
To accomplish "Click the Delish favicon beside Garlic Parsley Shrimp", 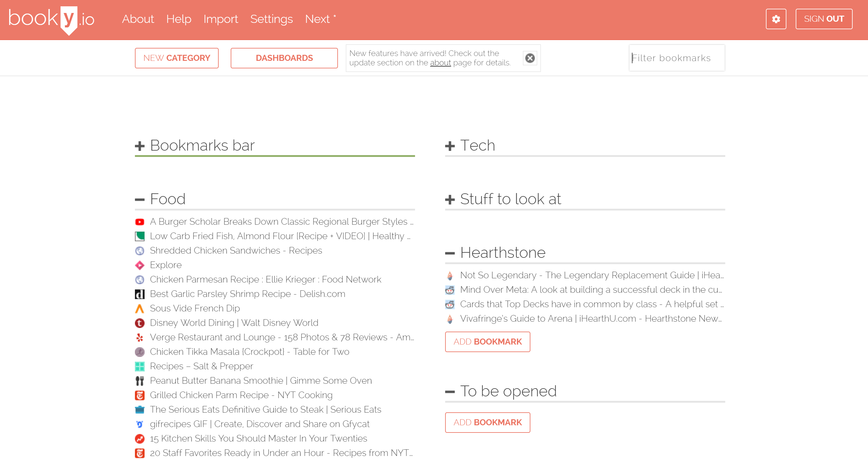I will [x=139, y=294].
